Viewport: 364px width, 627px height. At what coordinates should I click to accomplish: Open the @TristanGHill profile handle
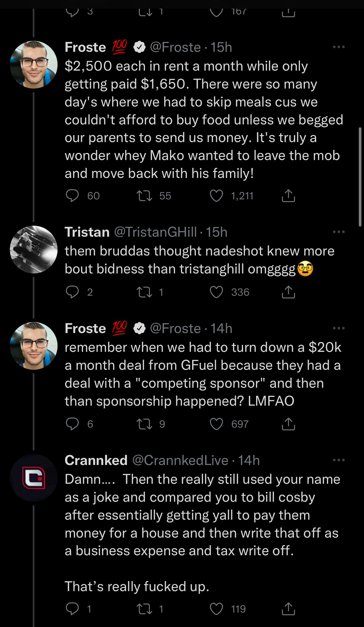[x=155, y=232]
